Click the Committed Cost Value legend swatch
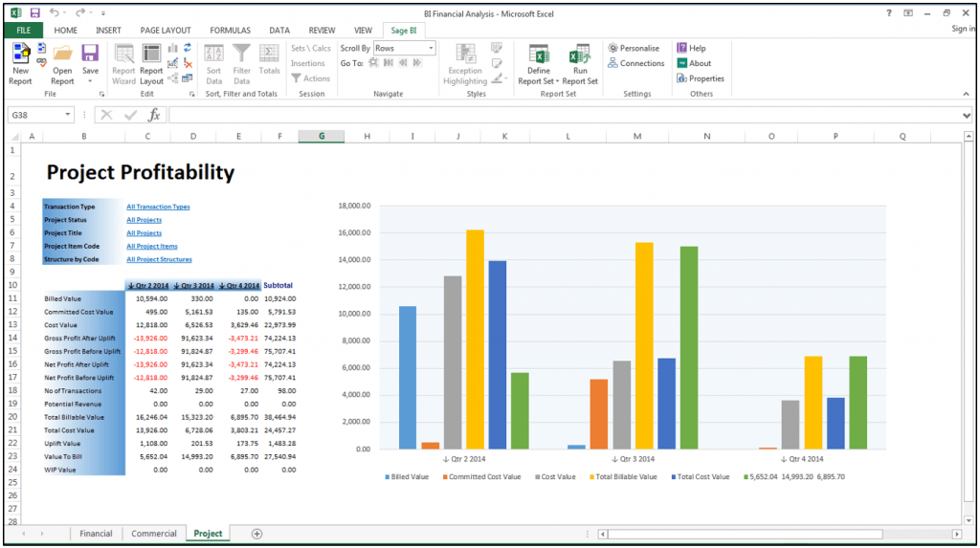The image size is (980, 548). coord(445,477)
